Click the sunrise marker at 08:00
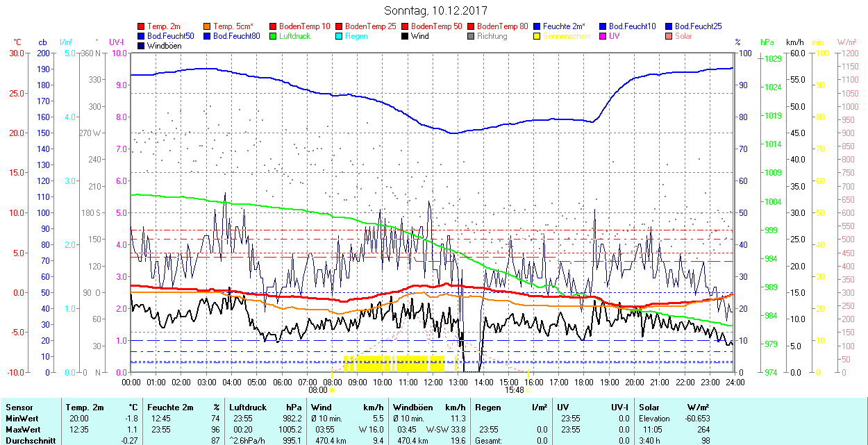The height and width of the screenshot is (445, 868). tap(332, 390)
